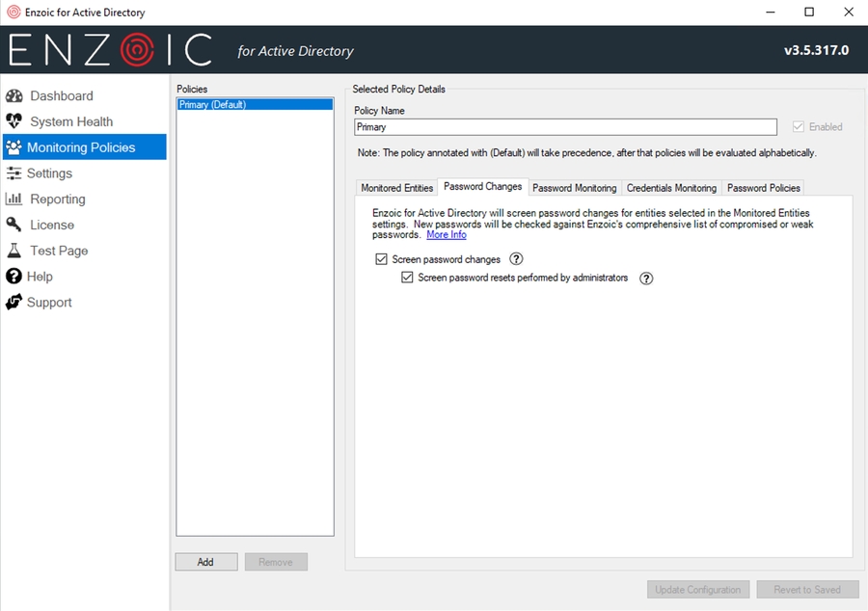Click the Reporting bar chart icon

pyautogui.click(x=14, y=199)
